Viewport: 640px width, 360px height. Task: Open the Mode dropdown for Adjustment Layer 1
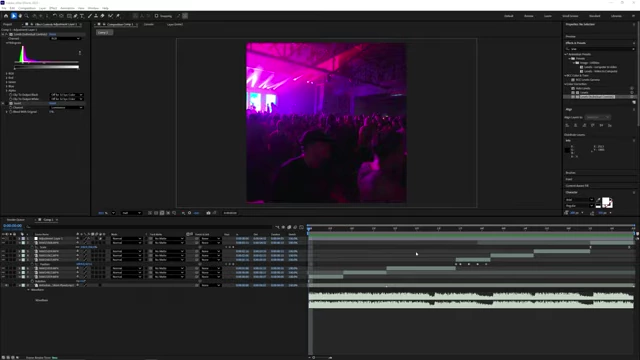click(x=127, y=238)
